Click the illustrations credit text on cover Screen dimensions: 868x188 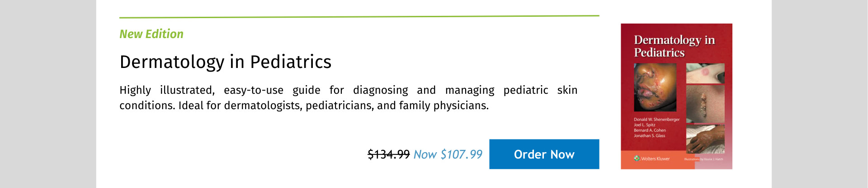coord(703,159)
